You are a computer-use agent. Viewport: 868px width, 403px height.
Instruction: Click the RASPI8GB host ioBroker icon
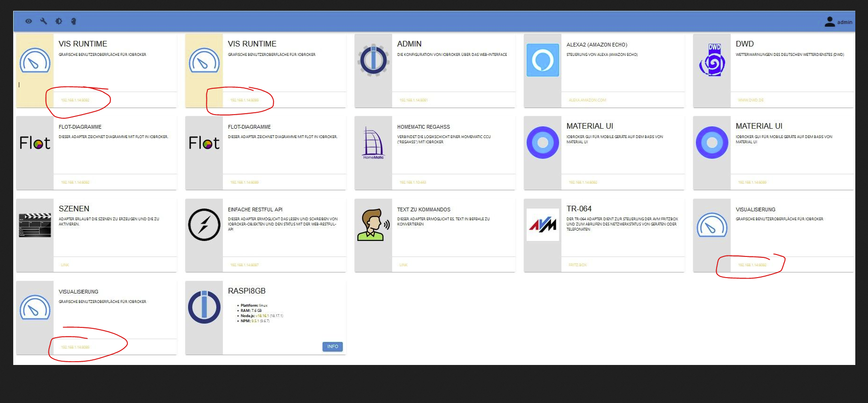(x=204, y=307)
